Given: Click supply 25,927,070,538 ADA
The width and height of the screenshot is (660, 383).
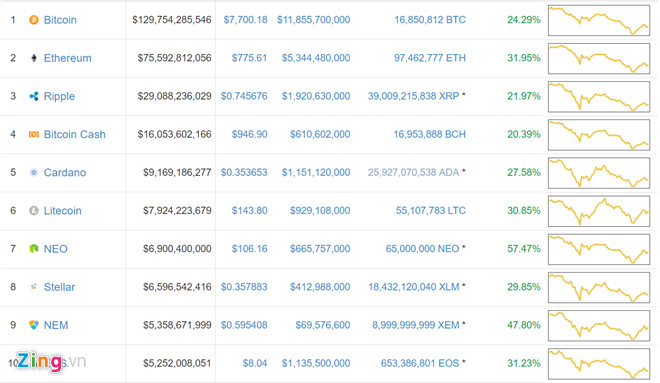Looking at the screenshot, I should [x=413, y=172].
